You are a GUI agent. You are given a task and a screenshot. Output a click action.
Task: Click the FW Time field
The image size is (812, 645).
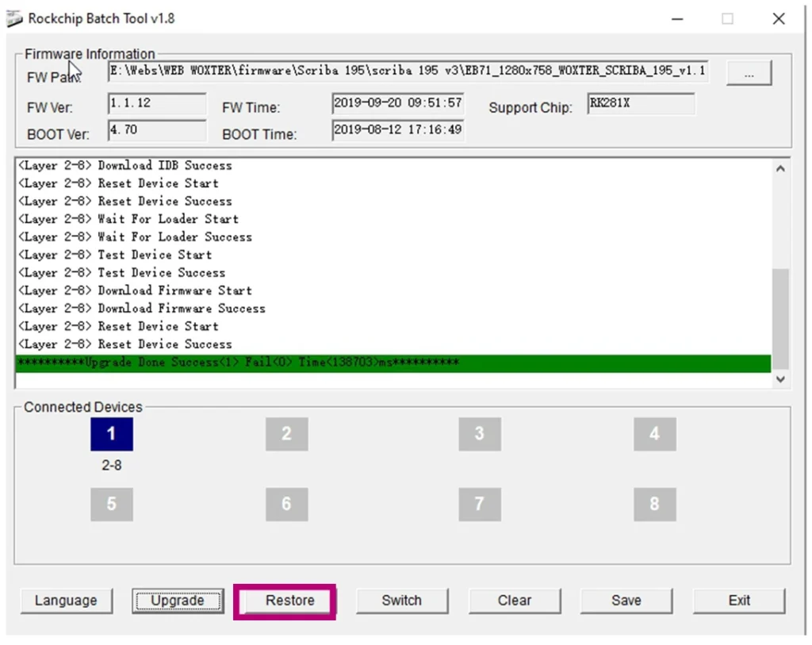click(398, 104)
